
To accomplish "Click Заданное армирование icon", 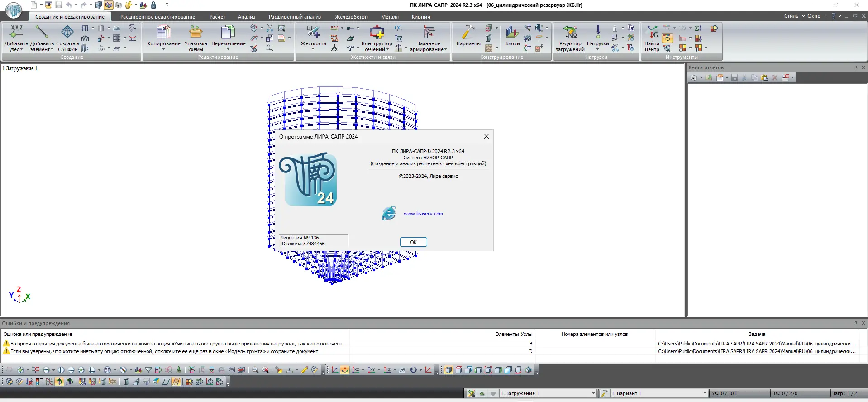I will (x=428, y=32).
